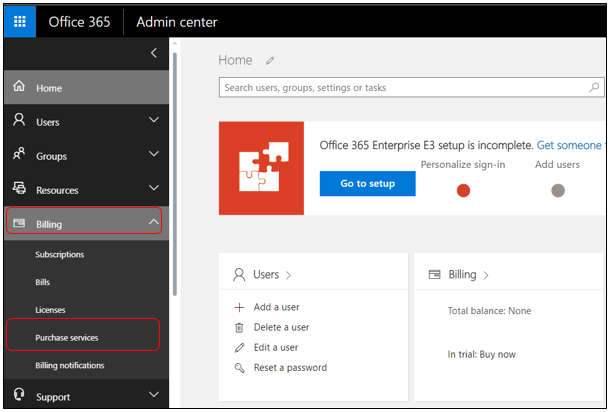Click the key icon for Reset a password
This screenshot has height=412, width=611.
point(239,368)
